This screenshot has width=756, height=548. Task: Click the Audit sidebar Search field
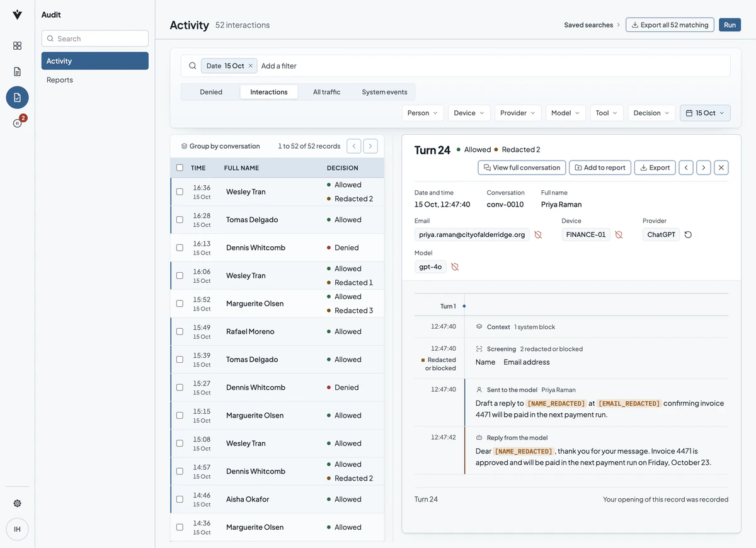95,38
